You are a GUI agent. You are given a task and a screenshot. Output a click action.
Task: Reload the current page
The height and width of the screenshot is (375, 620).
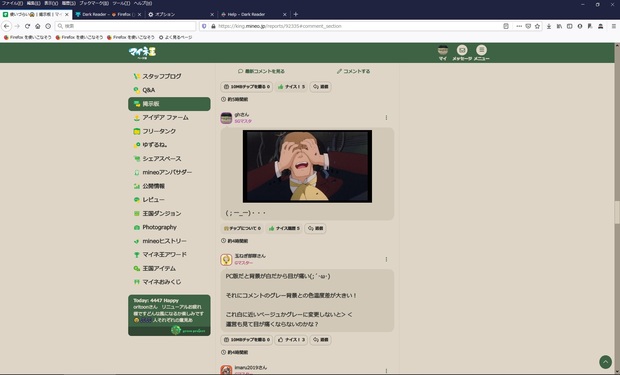point(27,26)
